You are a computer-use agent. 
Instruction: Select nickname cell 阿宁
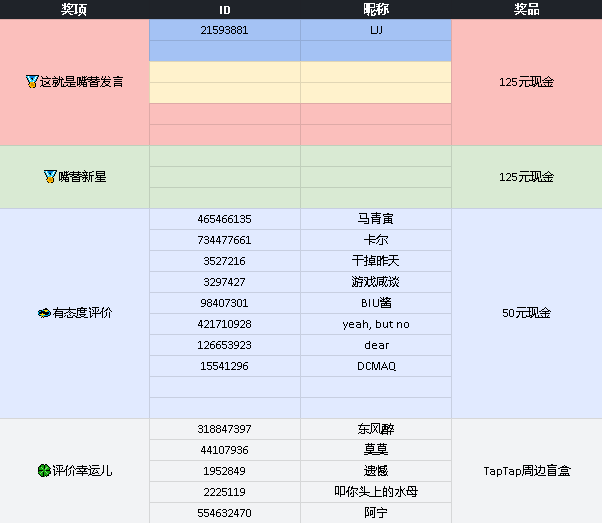(x=376, y=513)
